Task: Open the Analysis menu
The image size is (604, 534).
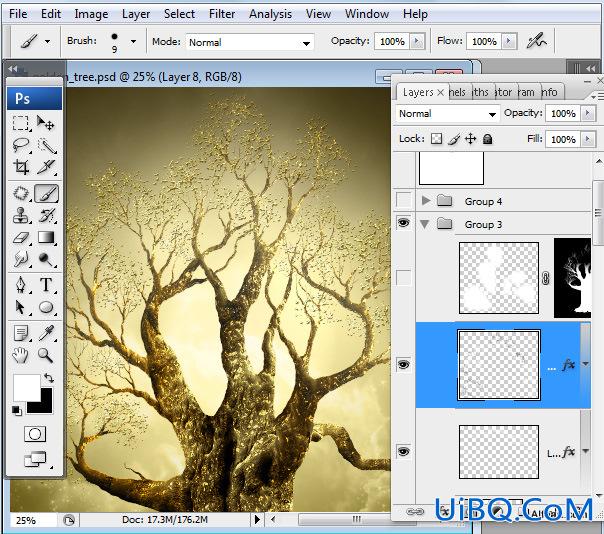Action: click(x=270, y=14)
